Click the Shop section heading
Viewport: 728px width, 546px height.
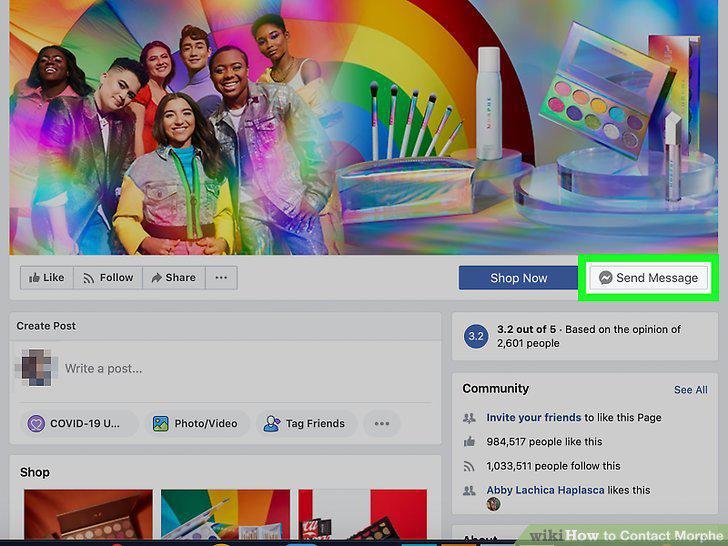point(35,473)
